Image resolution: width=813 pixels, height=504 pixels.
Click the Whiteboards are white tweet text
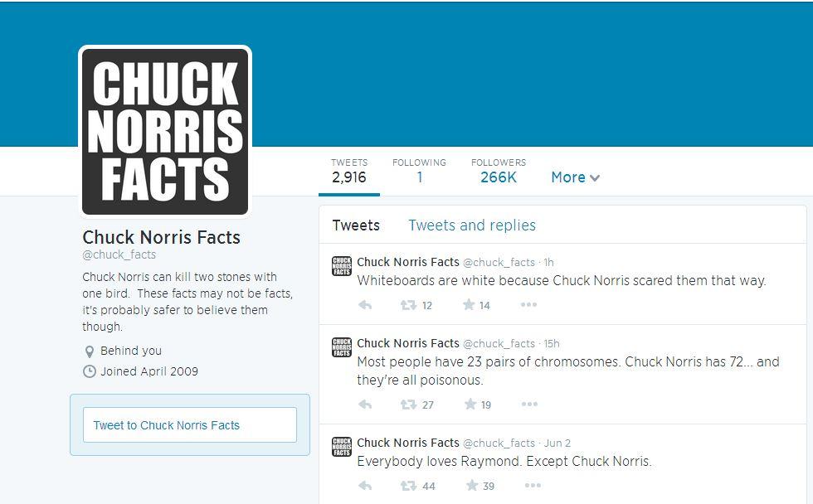point(562,281)
